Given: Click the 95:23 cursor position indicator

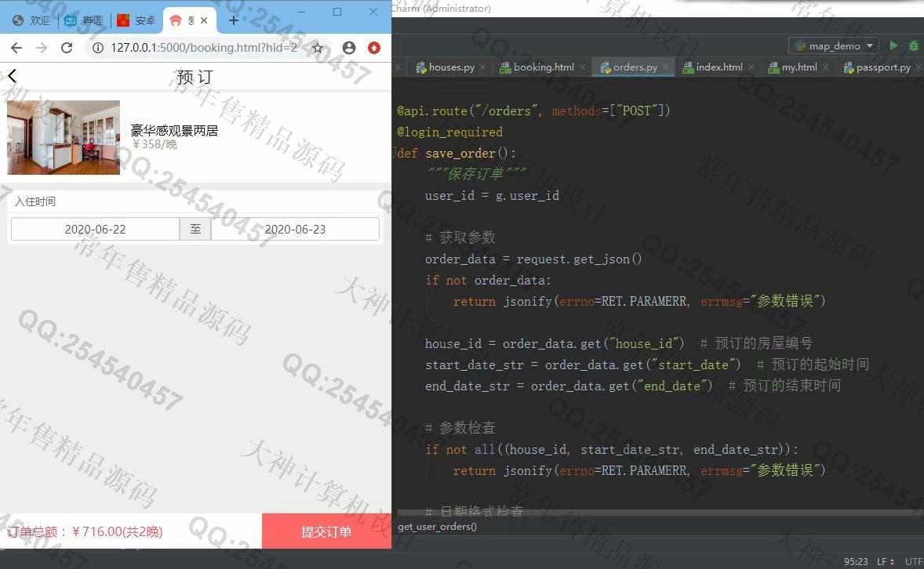Looking at the screenshot, I should (x=856, y=561).
